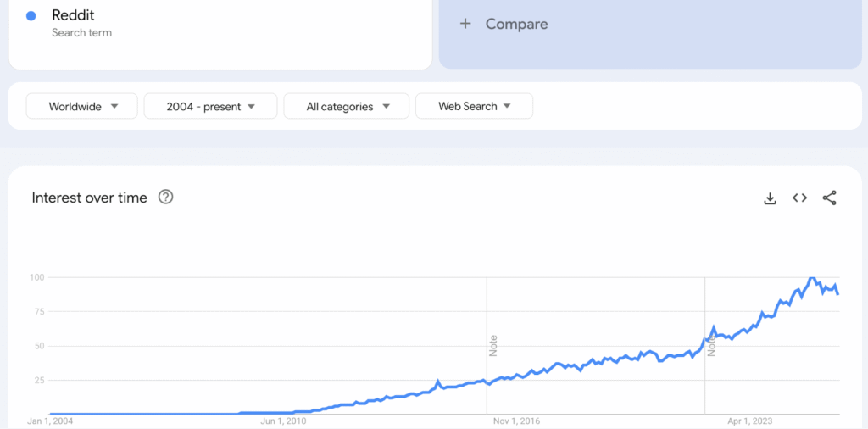Image resolution: width=868 pixels, height=429 pixels.
Task: Open the Web Search type dropdown
Action: 474,107
